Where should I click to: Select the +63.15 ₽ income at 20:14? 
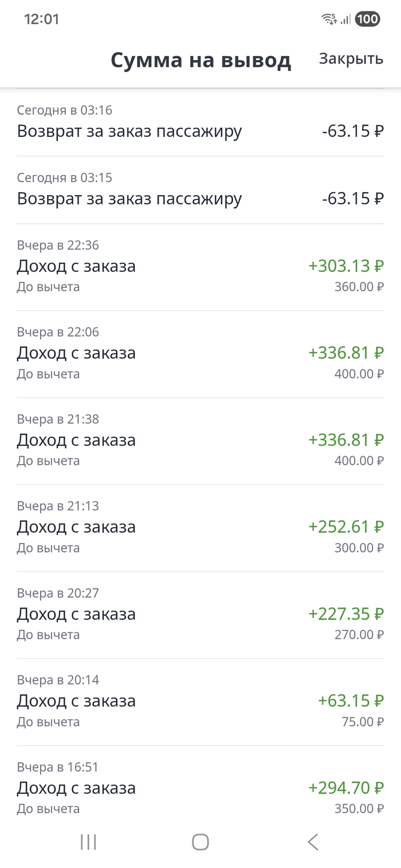click(200, 702)
